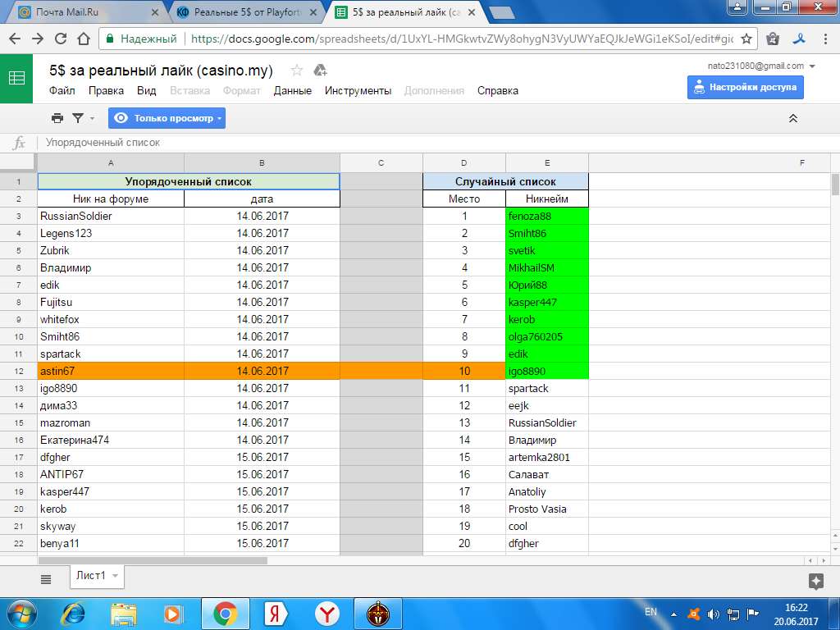The width and height of the screenshot is (840, 630).
Task: Expand the Лист1 sheet tab menu
Action: tap(116, 576)
